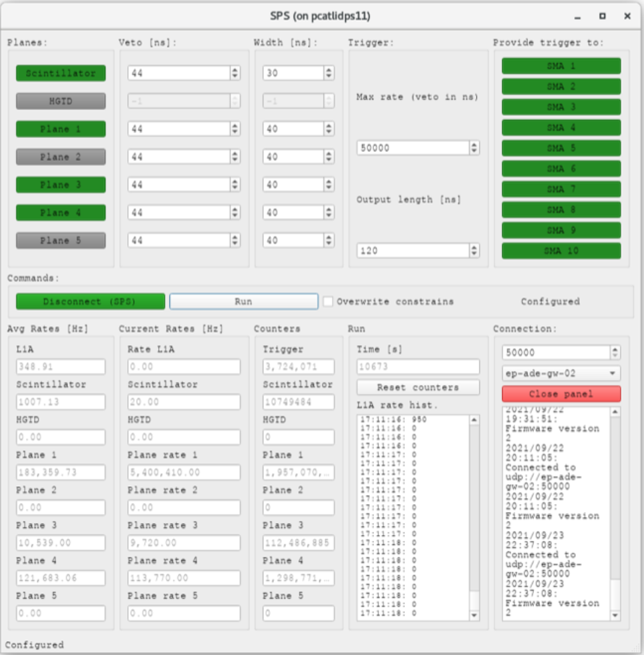Click the Disconnect (SPS) button
This screenshot has height=655, width=644.
(91, 301)
